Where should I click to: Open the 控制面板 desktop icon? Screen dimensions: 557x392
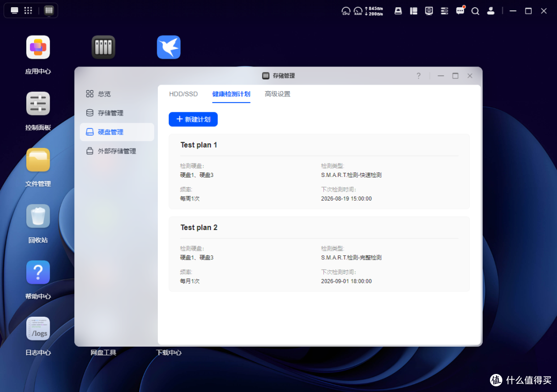[38, 104]
